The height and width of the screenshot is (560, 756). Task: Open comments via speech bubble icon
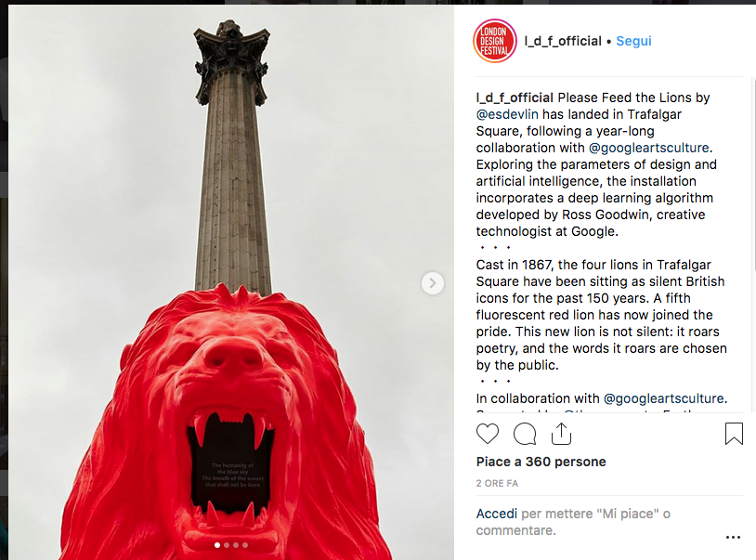(x=525, y=434)
